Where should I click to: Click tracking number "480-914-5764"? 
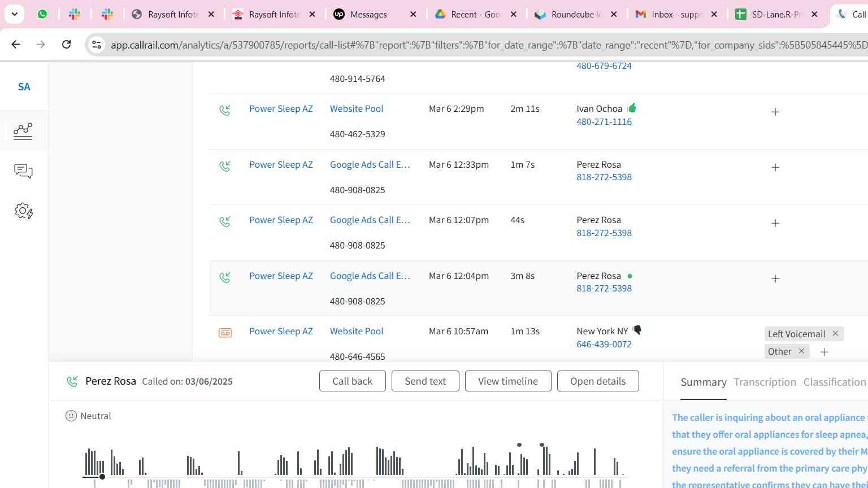click(358, 79)
